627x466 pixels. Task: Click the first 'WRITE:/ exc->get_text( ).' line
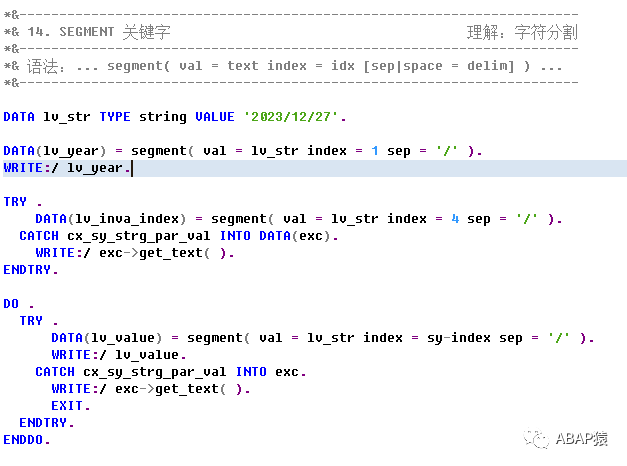click(x=135, y=253)
